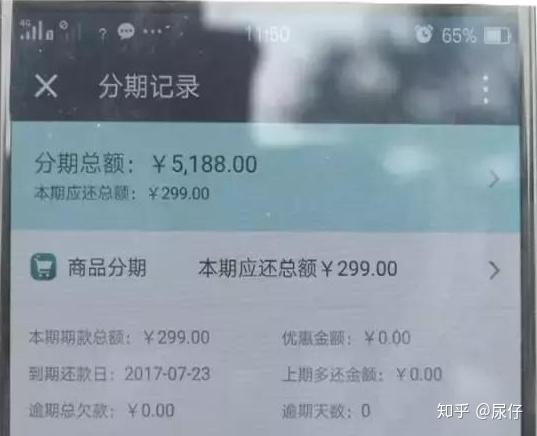Expand 商品分期 row via right chevron
The image size is (537, 436).
click(494, 271)
